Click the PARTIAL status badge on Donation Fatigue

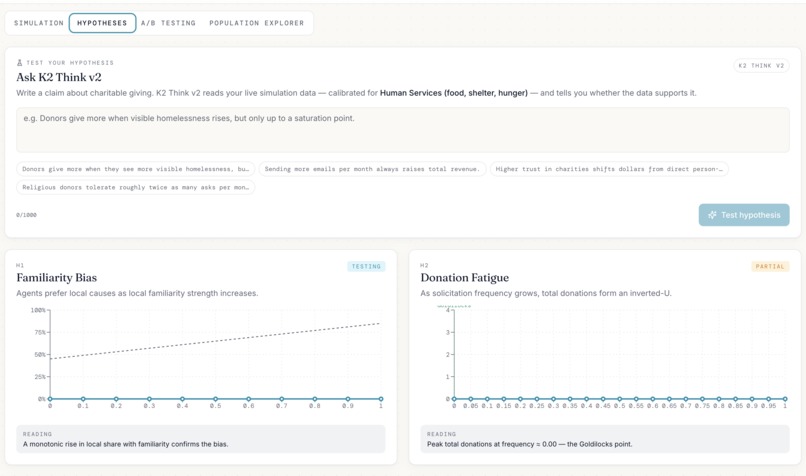[x=770, y=266]
